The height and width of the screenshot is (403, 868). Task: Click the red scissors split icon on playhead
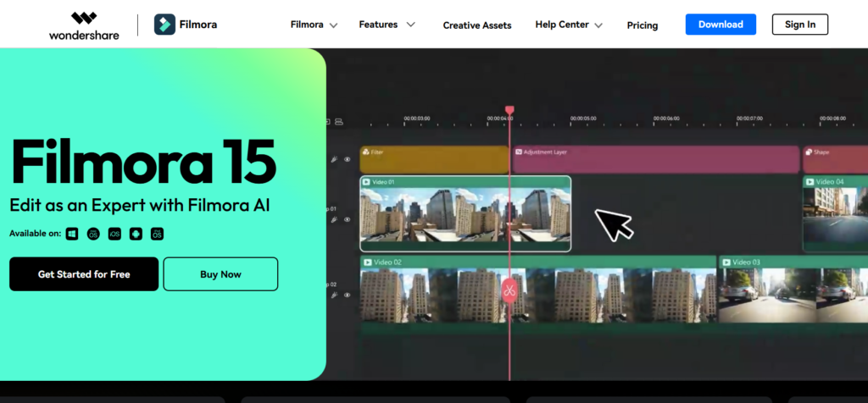pos(509,290)
